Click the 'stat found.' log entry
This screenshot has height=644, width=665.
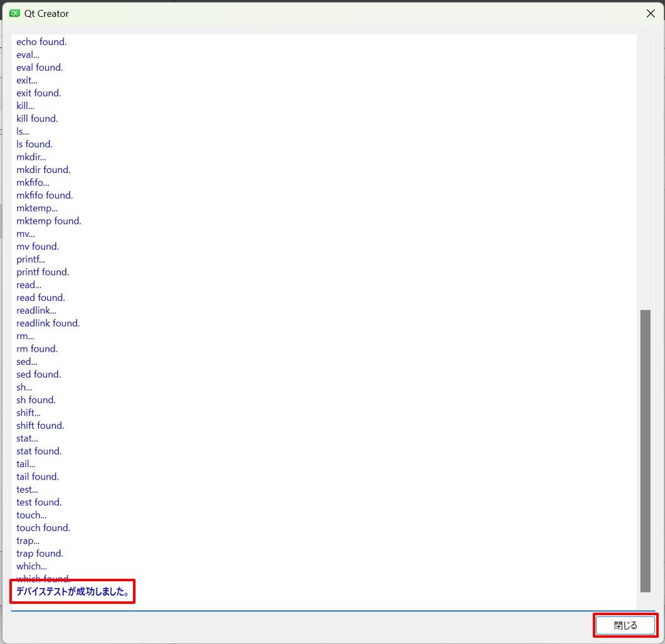click(x=39, y=451)
